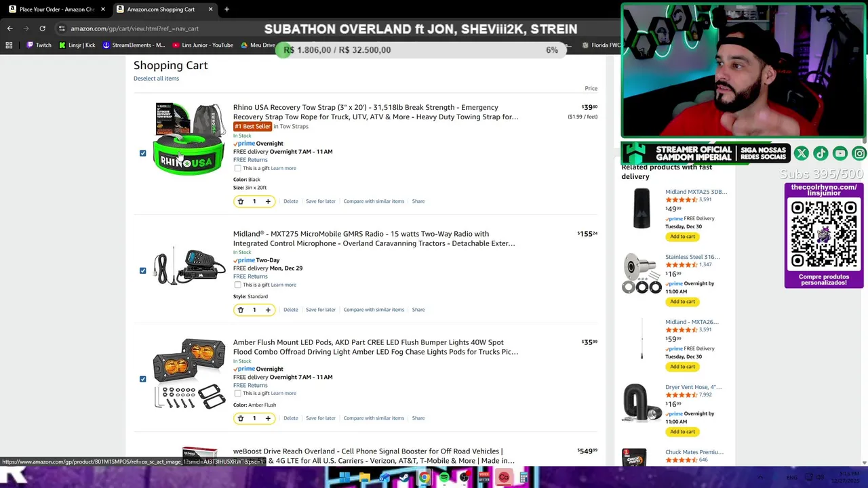Add Midland MXTA25 3DB antenna to cart
Screen dimensions: 868x488
(x=683, y=237)
